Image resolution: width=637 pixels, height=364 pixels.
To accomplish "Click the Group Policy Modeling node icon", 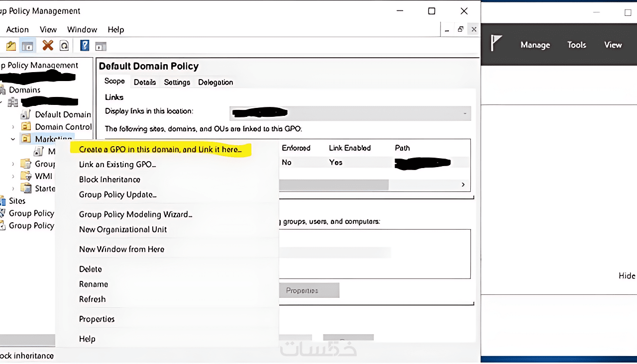I will coord(3,213).
